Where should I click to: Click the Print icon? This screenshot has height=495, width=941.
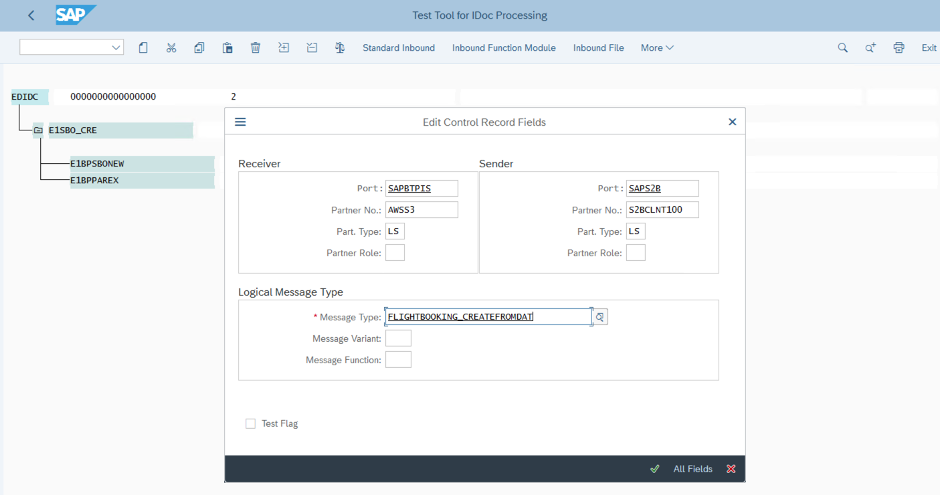pos(898,47)
